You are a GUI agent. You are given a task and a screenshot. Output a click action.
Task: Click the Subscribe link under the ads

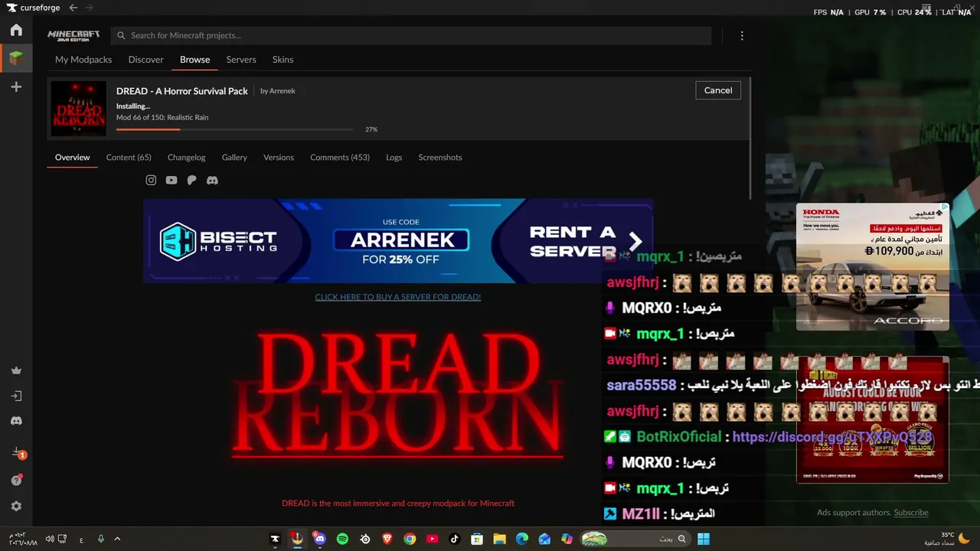[911, 513]
